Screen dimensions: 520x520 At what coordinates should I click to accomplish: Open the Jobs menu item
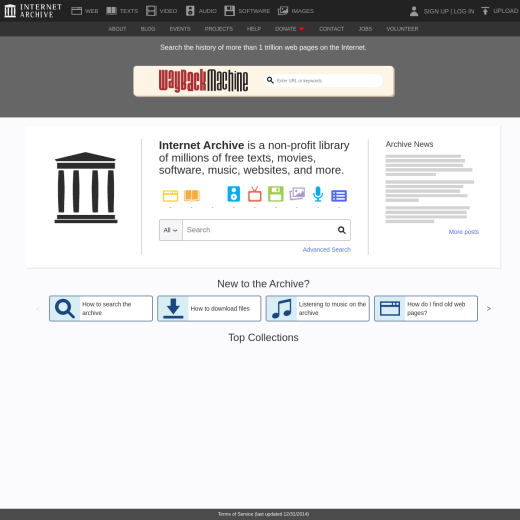click(x=365, y=29)
